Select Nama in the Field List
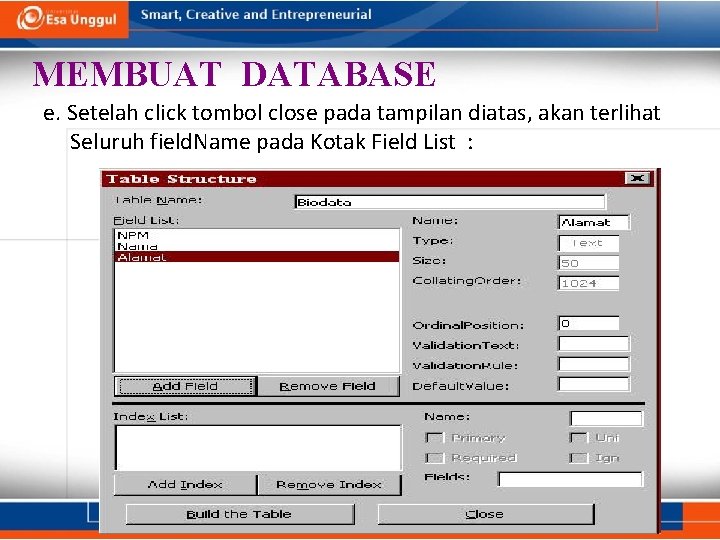Screen dimensions: 720x540 tap(256, 246)
